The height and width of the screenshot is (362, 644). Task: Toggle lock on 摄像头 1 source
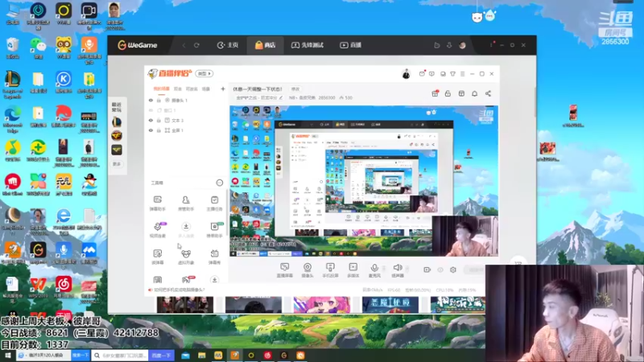click(159, 100)
